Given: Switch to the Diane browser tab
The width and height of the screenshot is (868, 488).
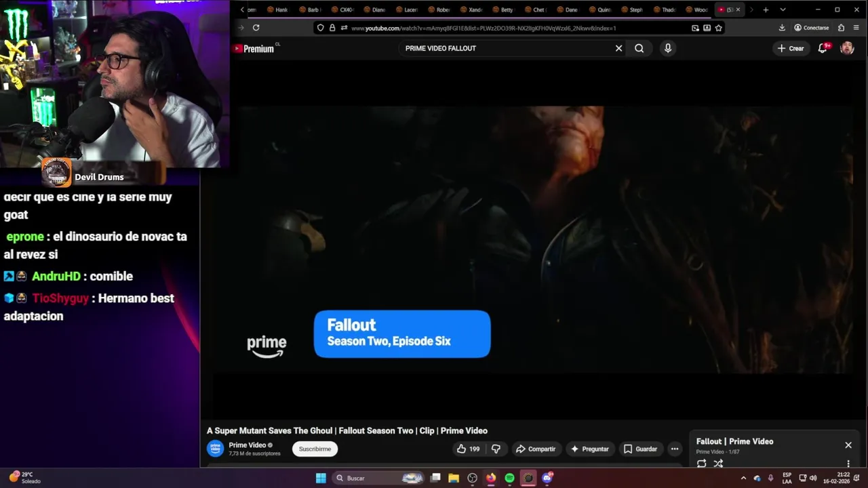Looking at the screenshot, I should (374, 10).
